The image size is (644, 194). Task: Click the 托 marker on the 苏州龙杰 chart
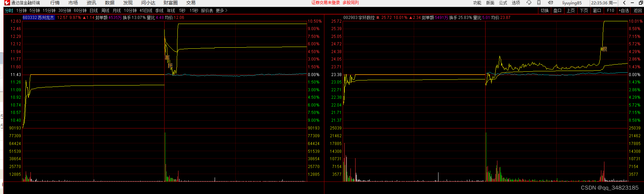[x=170, y=66]
